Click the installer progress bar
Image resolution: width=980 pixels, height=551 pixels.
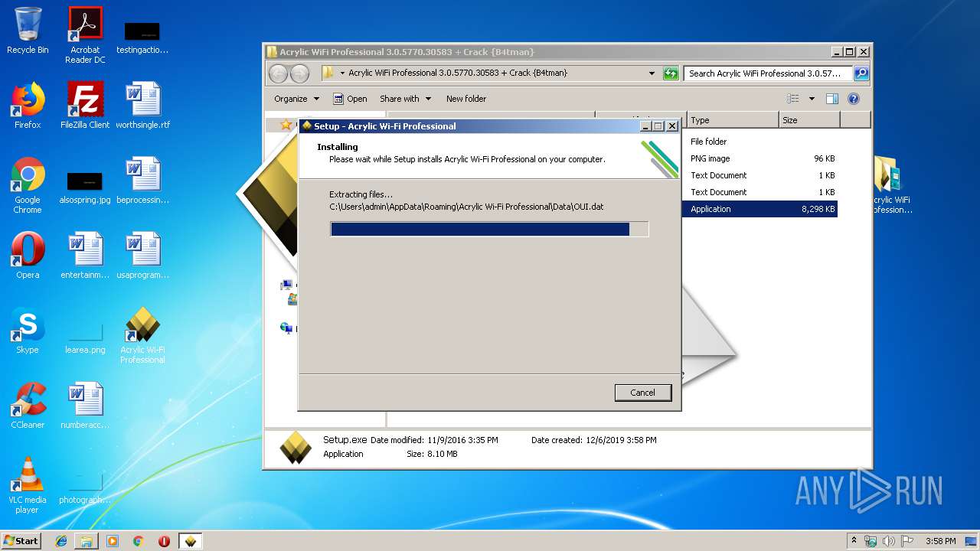coord(489,229)
